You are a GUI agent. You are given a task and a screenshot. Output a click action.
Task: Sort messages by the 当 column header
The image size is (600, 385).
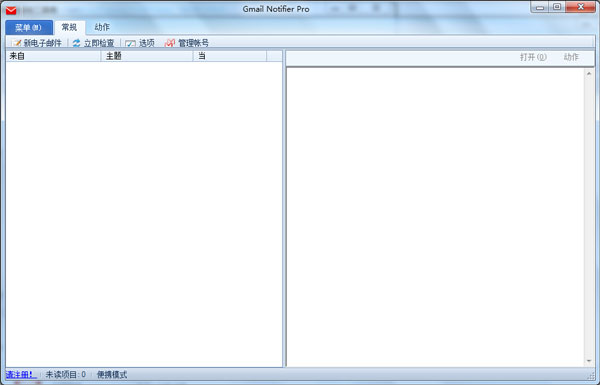click(x=230, y=56)
